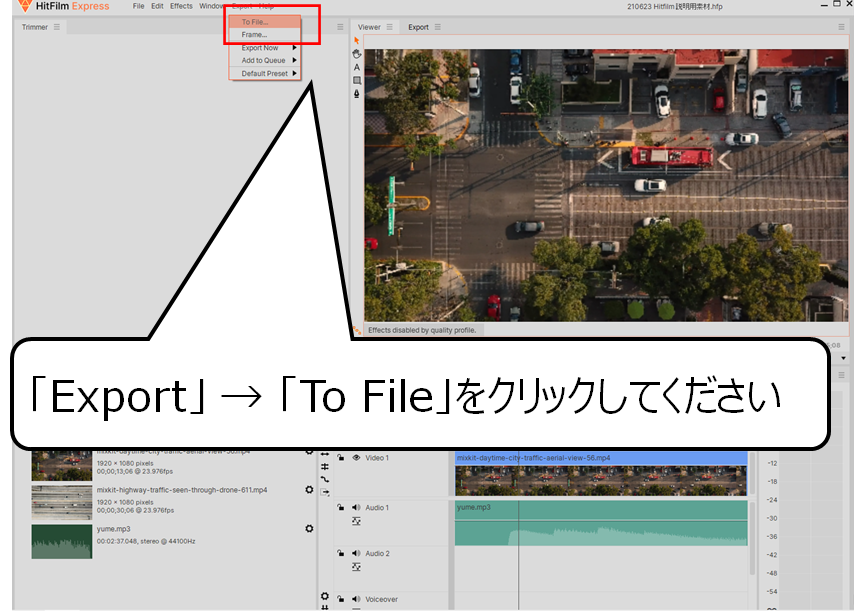This screenshot has height=611, width=854.
Task: Select the daytime city traffic media thumbnail
Action: coord(62,466)
